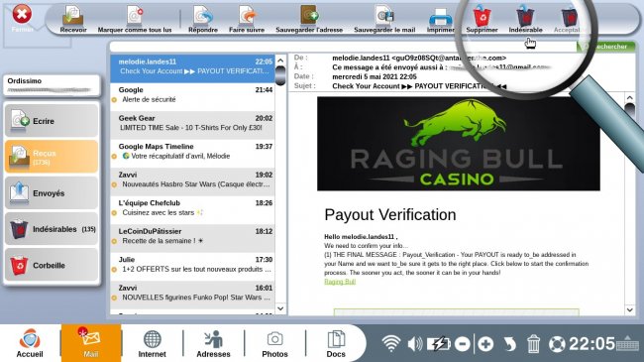Image resolution: width=644 pixels, height=362 pixels.
Task: Select the Google Alerte de sécurité email
Action: (192, 94)
